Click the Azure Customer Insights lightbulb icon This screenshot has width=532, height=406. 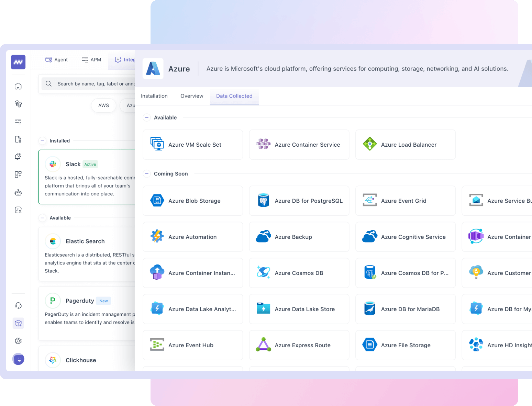click(x=476, y=272)
